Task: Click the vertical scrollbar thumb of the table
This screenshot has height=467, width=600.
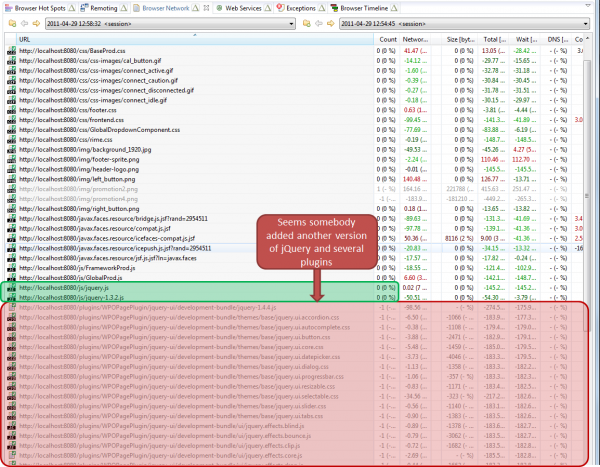Action: 587,195
